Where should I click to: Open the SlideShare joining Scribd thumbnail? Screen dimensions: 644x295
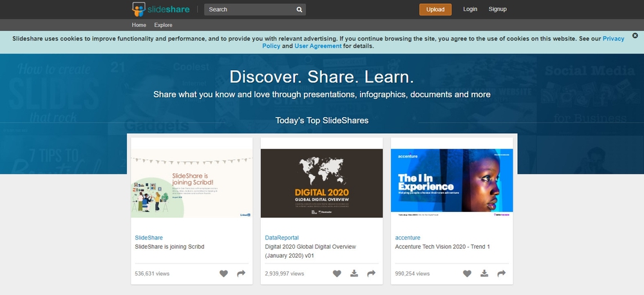tap(192, 183)
